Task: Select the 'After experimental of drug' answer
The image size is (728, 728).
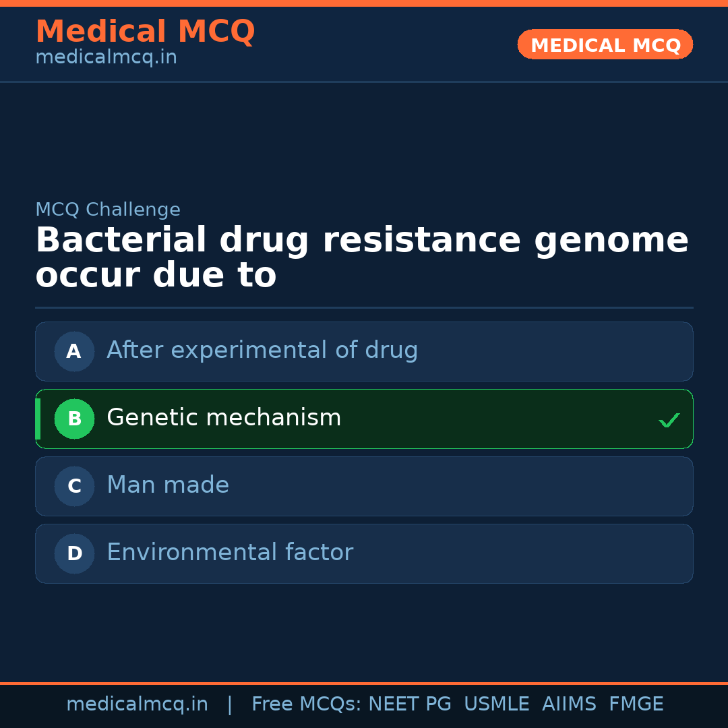Action: [x=262, y=351]
